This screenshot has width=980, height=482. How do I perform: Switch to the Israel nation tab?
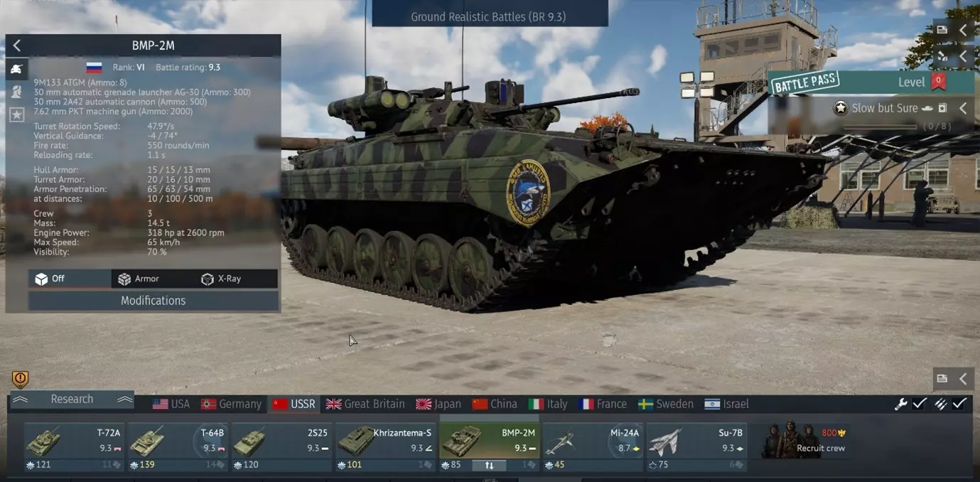[x=726, y=404]
